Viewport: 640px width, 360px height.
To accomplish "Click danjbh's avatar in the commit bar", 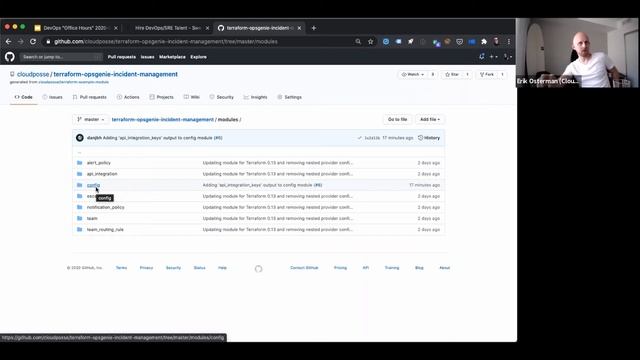I will point(80,138).
